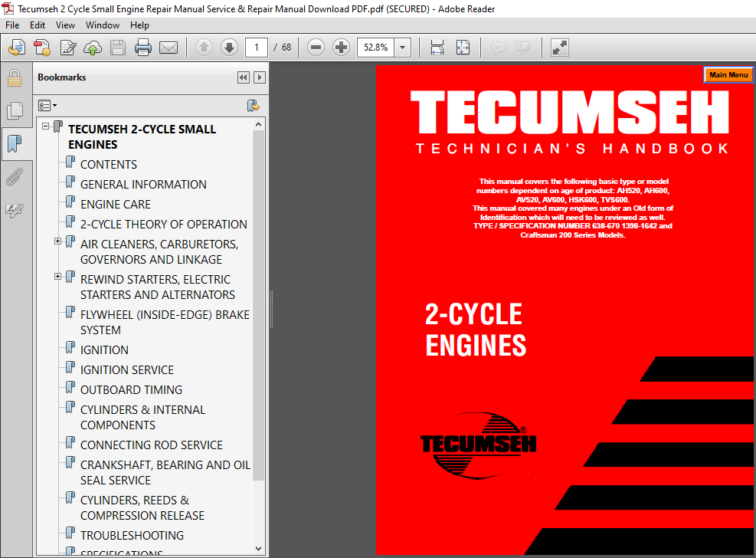
Task: Select the TECUMSEH 2-CYCLE SMALL ENGINES root bookmark
Action: click(142, 137)
